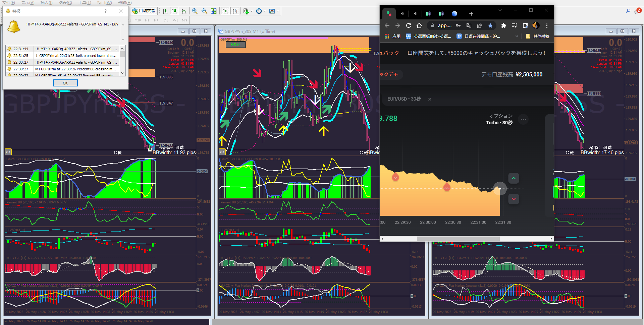Click the browser horizontal scrollbar thumb
This screenshot has width=644, height=325.
tap(458, 239)
